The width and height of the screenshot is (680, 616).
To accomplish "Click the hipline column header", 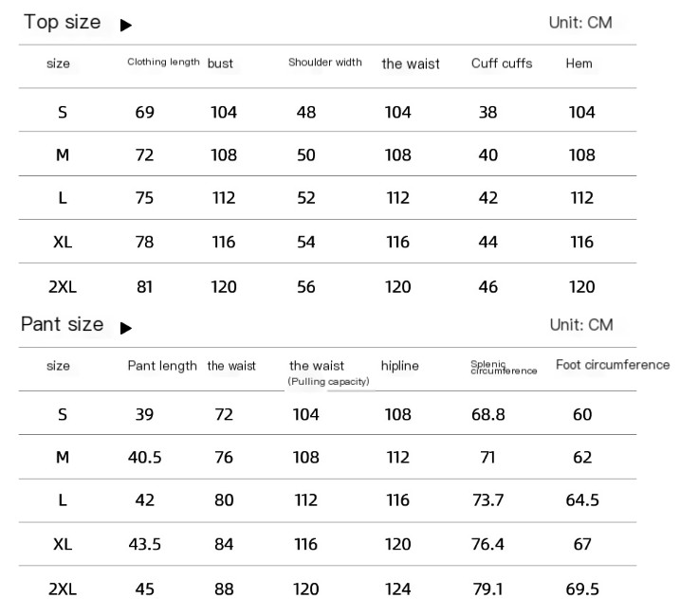I will (399, 366).
